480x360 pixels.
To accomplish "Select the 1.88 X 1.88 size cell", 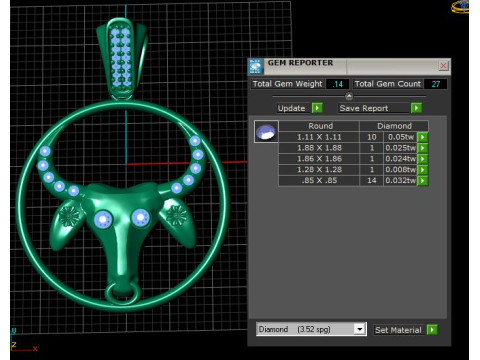I will pos(319,148).
